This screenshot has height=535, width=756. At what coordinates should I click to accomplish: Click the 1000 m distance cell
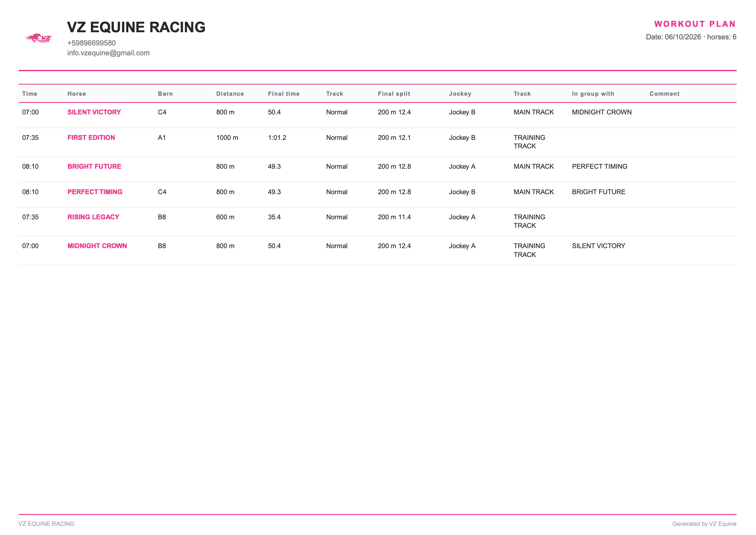(227, 137)
